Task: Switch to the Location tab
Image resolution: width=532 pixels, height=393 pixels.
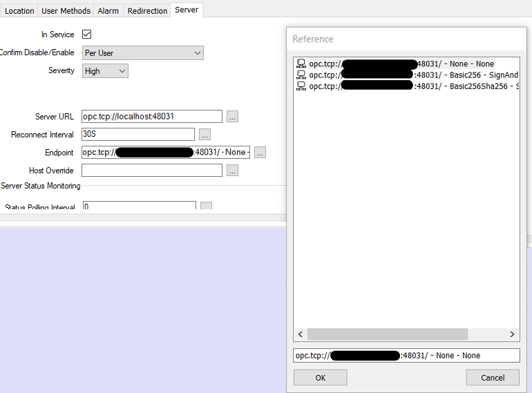Action: point(19,11)
